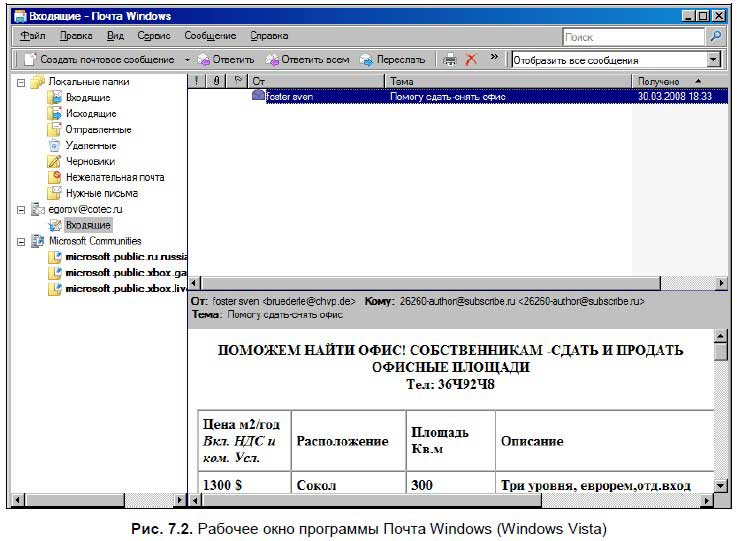Click the Create mail message envelope icon
The height and width of the screenshot is (541, 737).
[30, 60]
